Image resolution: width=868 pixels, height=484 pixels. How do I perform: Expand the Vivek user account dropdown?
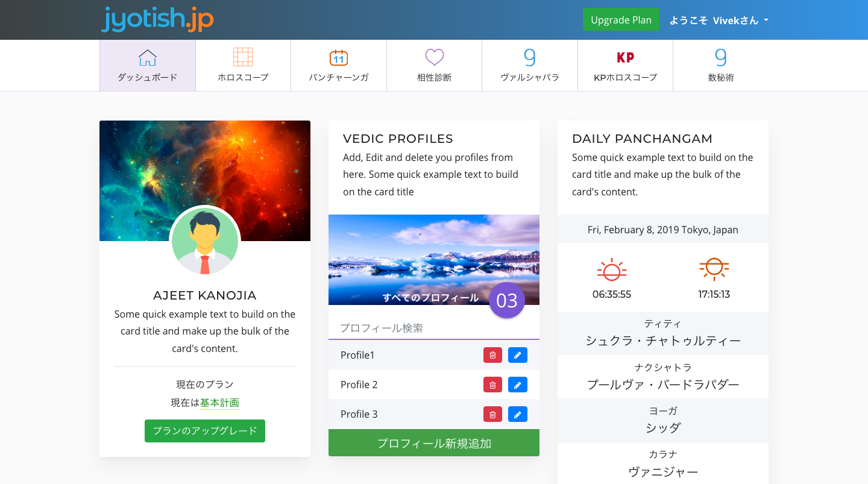719,20
